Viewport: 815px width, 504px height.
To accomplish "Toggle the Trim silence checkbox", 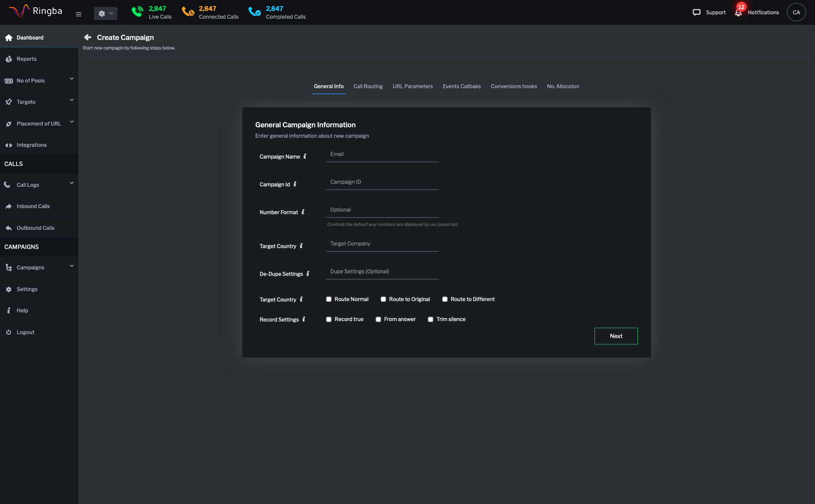I will tap(431, 319).
